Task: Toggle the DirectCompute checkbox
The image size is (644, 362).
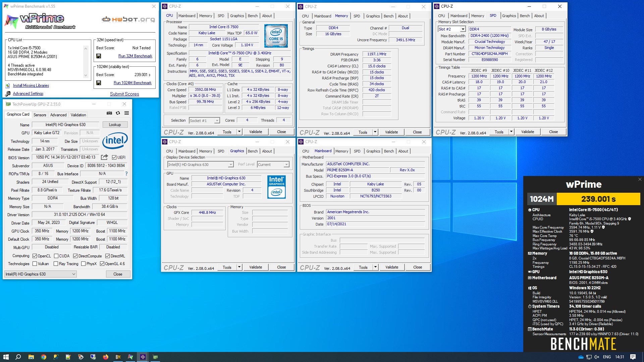Action: (75, 256)
